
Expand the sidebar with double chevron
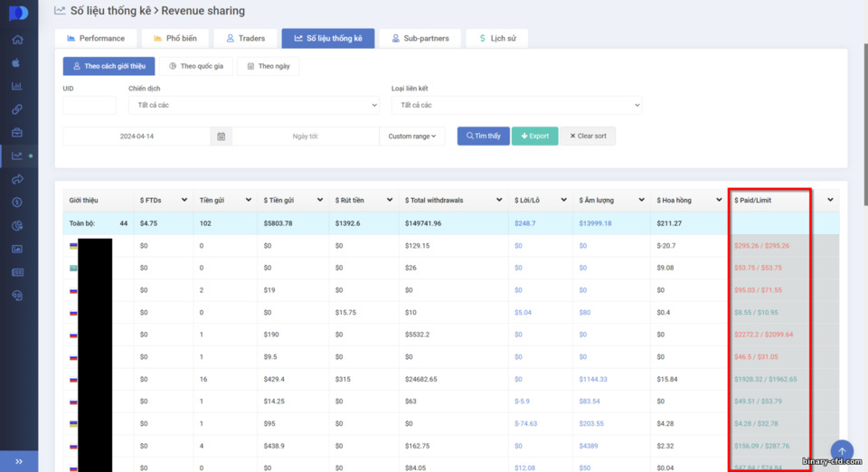point(19,461)
